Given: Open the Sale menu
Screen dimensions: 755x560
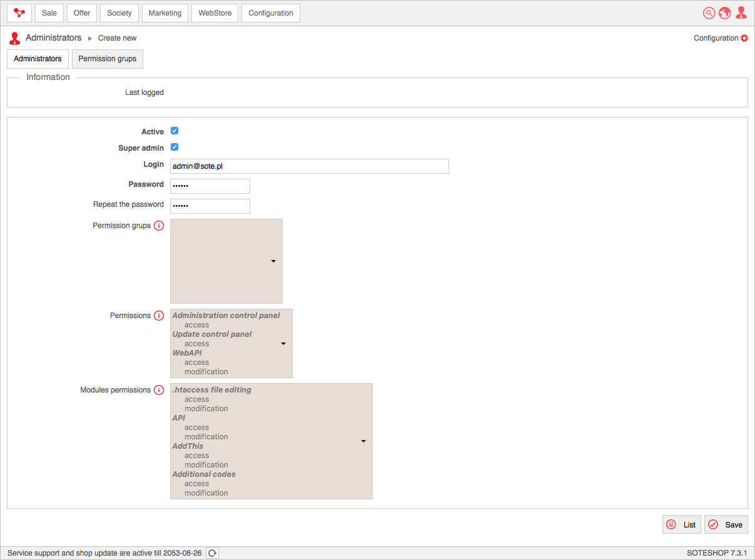Looking at the screenshot, I should pyautogui.click(x=49, y=13).
